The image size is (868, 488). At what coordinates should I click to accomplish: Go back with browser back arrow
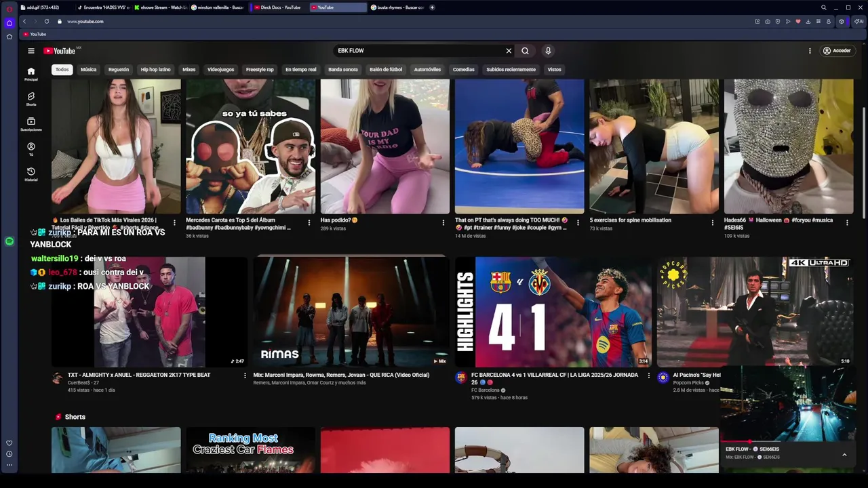point(24,22)
